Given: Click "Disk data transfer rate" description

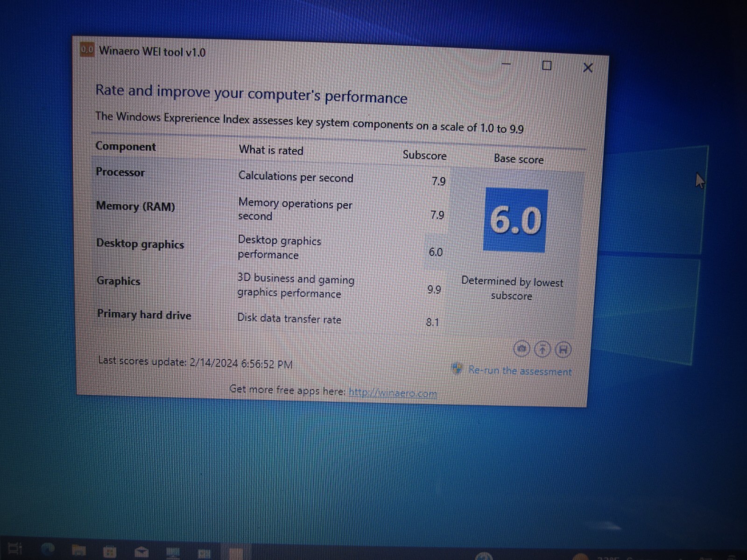Looking at the screenshot, I should 289,318.
